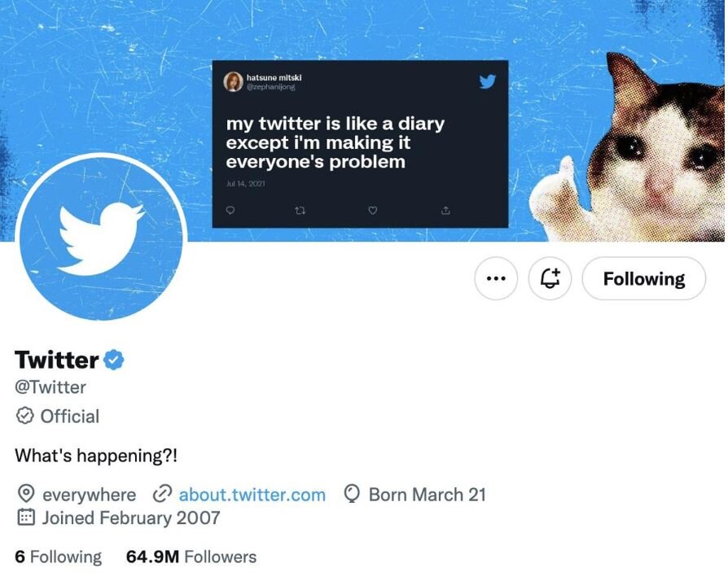Click the share icon in banner tweet

tap(445, 210)
